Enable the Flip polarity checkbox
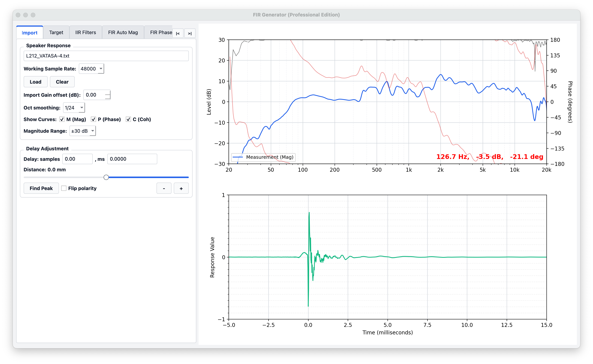Viewport: 593px width, 364px height. (x=64, y=188)
